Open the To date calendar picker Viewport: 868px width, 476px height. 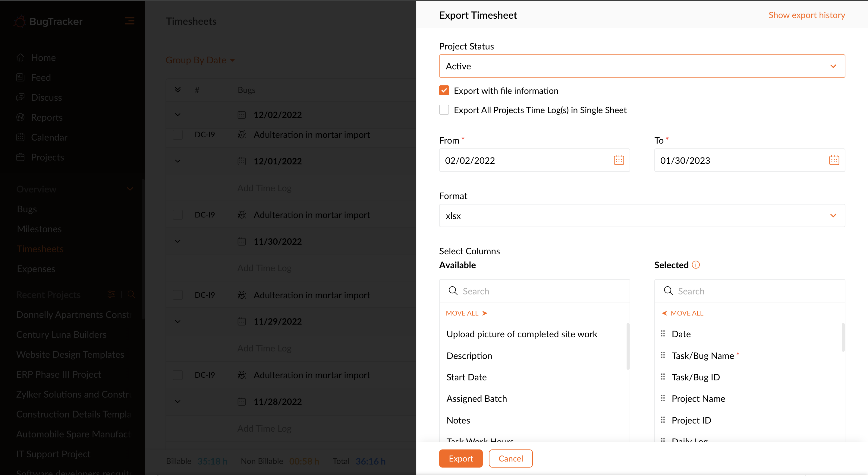tap(834, 160)
